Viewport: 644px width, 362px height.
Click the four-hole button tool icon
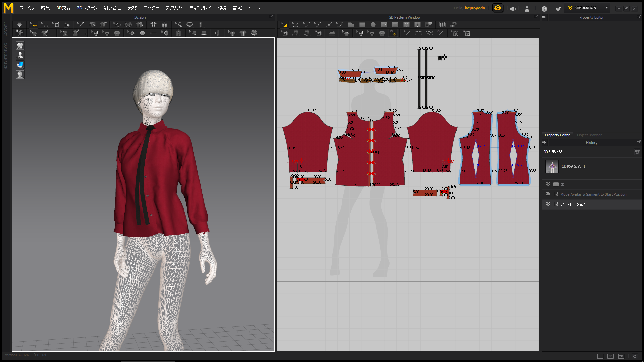coord(142,33)
